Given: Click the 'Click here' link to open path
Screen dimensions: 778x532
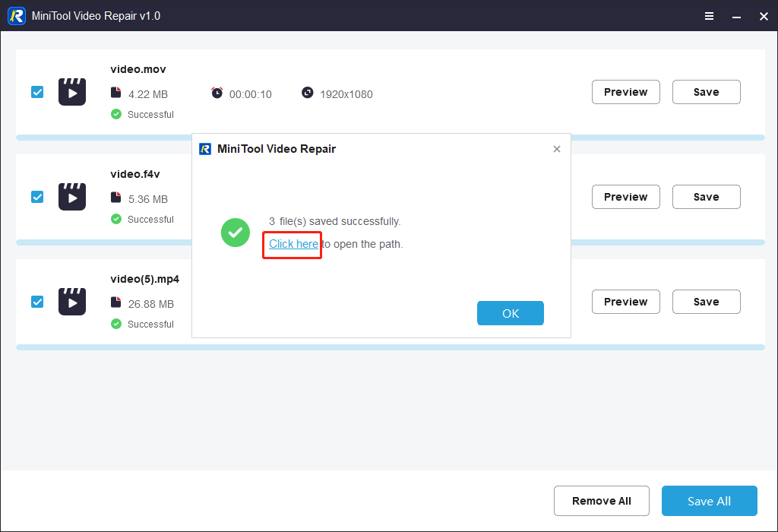Looking at the screenshot, I should 293,244.
